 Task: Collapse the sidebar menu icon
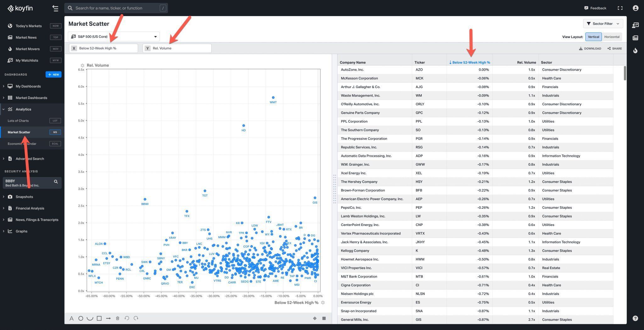pos(55,8)
